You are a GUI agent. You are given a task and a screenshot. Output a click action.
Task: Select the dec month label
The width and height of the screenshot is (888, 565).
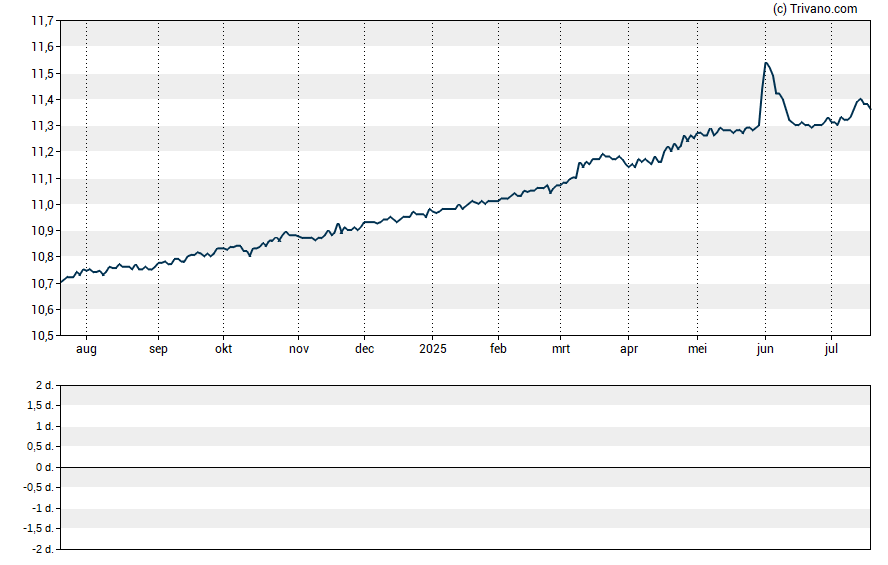point(364,349)
